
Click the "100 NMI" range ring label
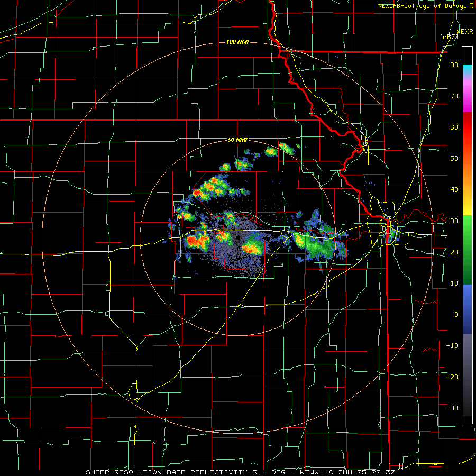[237, 42]
